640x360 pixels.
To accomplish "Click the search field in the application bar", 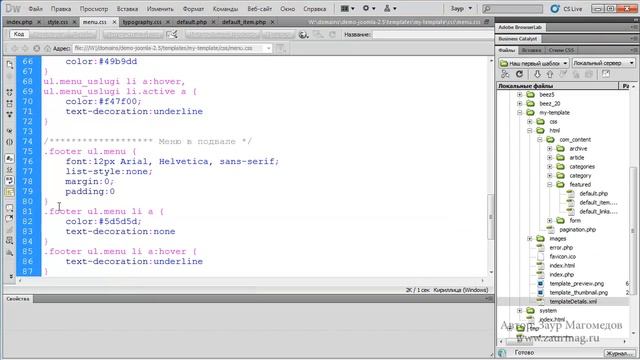I will pos(512,9).
